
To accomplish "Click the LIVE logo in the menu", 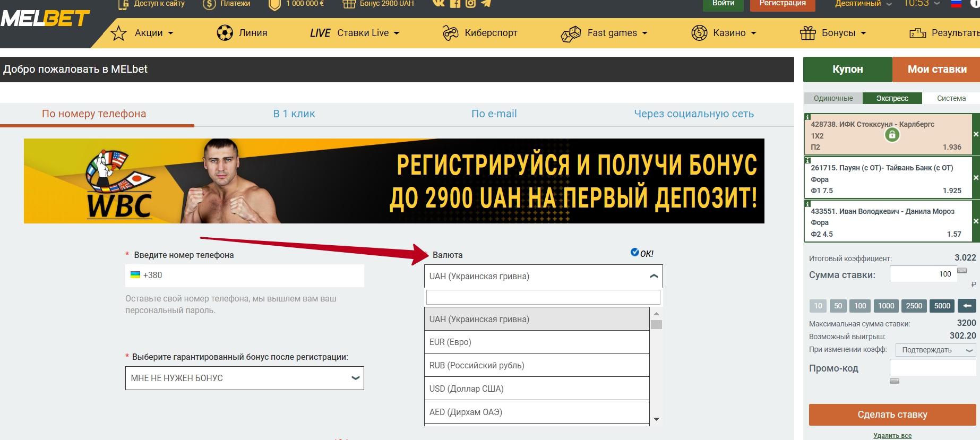I will (320, 33).
